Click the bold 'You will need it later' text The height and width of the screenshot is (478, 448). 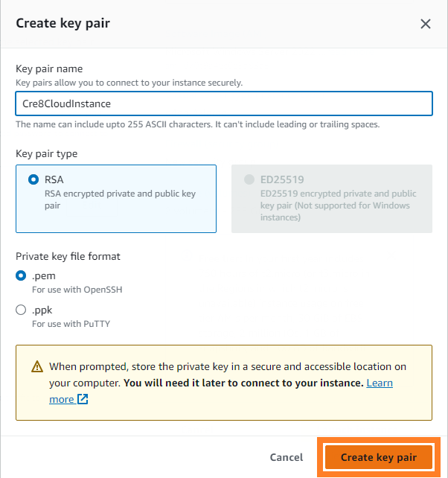[x=243, y=383]
